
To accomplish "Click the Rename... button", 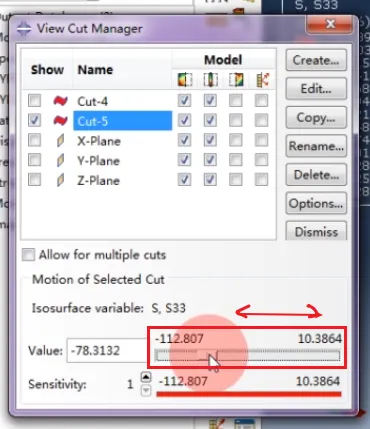I will pyautogui.click(x=316, y=146).
